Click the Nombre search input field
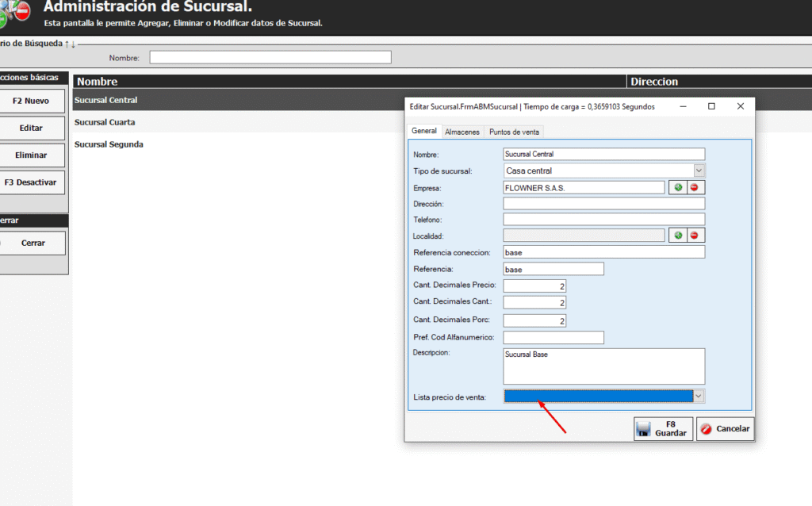 click(270, 58)
